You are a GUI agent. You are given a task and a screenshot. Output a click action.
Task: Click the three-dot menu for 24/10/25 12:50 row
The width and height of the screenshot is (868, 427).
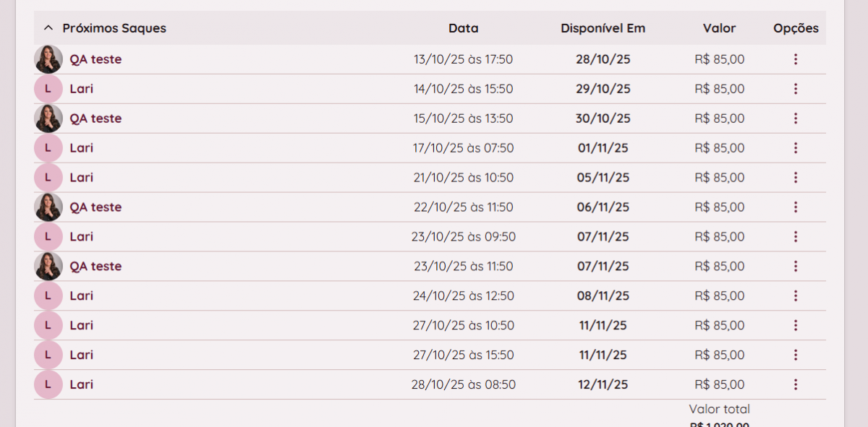[x=796, y=296]
